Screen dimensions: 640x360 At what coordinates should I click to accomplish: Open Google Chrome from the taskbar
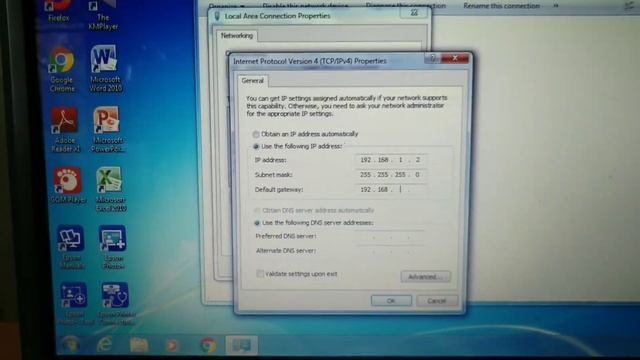pos(208,345)
